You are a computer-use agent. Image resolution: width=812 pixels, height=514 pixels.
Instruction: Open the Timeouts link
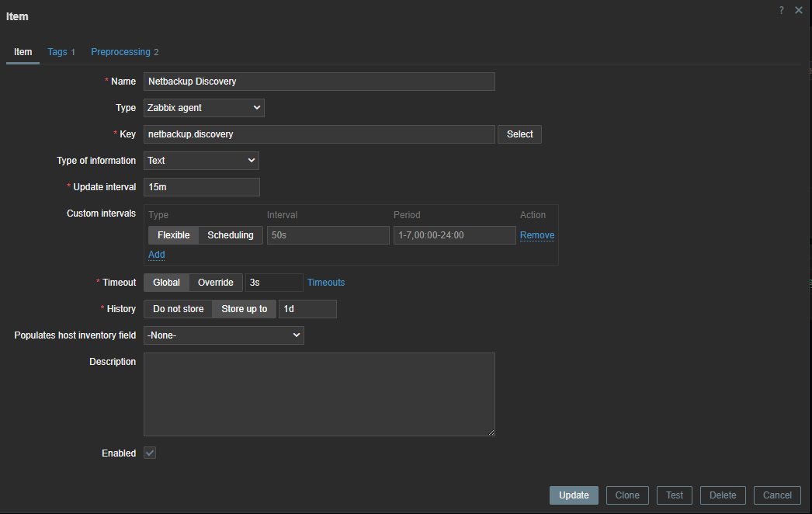[325, 282]
